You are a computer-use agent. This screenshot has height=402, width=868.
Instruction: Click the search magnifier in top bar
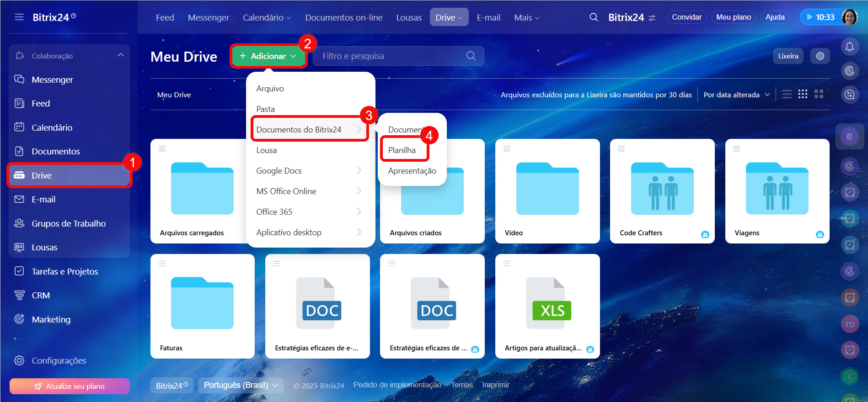point(594,17)
